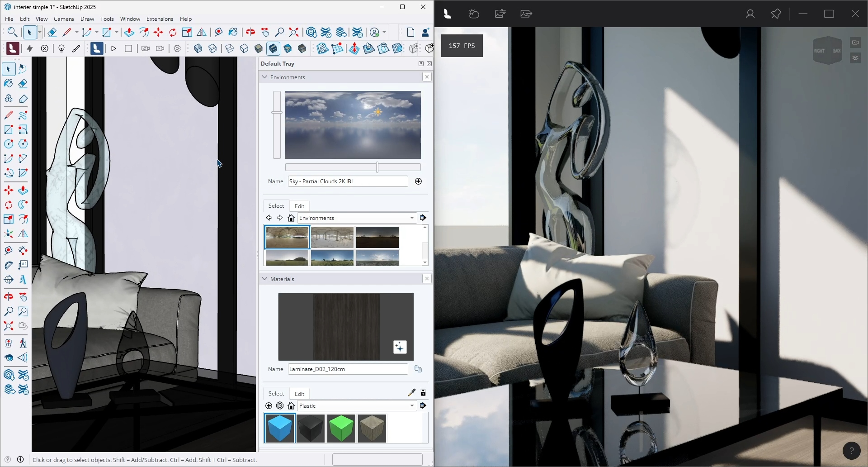Viewport: 868px width, 467px height.
Task: Open the Plastic materials collection dropdown
Action: [412, 406]
